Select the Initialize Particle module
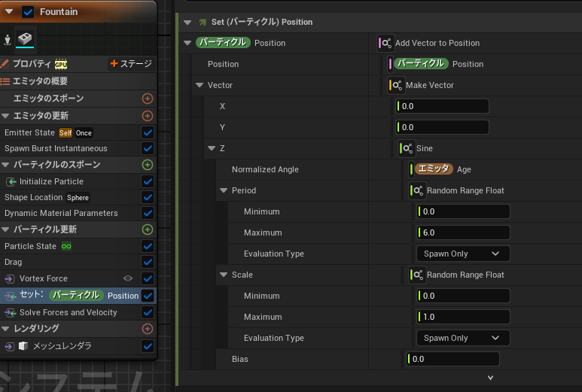 [x=51, y=181]
